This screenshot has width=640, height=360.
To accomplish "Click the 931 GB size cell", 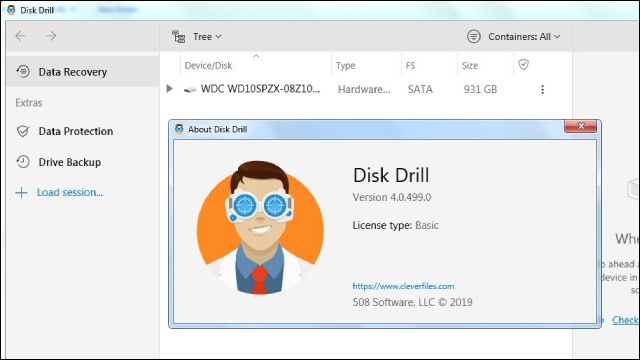I will point(480,89).
